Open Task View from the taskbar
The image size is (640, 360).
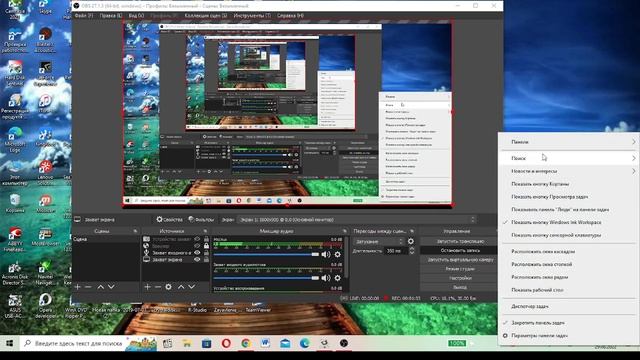click(167, 343)
